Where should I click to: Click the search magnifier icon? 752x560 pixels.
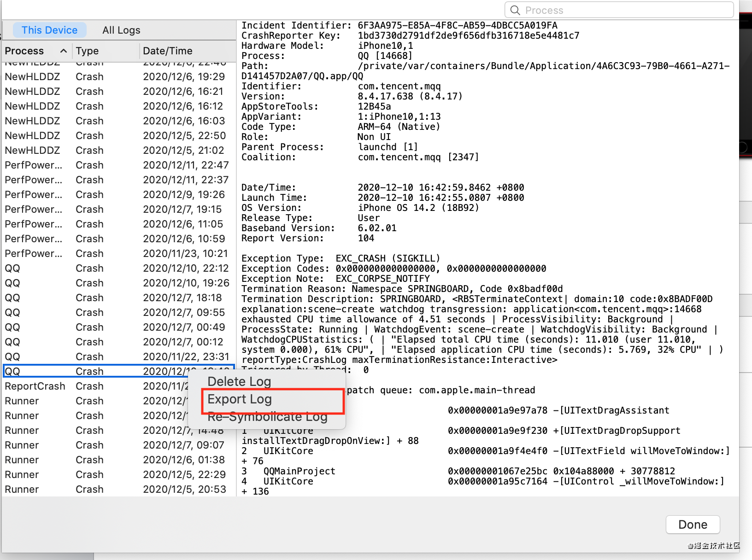(515, 10)
